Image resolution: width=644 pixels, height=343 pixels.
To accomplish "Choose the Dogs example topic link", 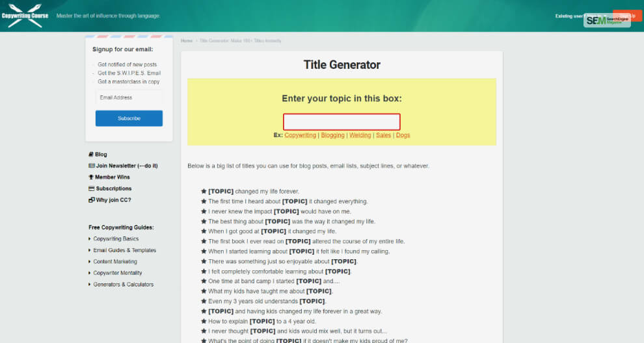I will pos(403,135).
